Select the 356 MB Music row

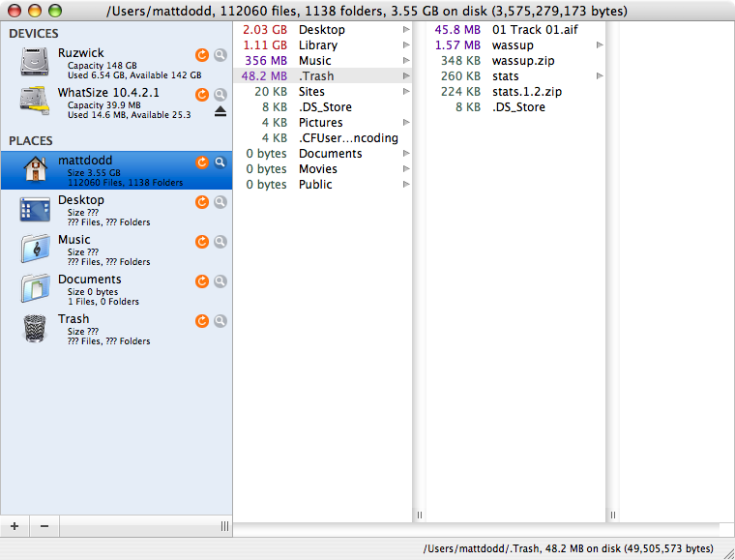pos(322,61)
